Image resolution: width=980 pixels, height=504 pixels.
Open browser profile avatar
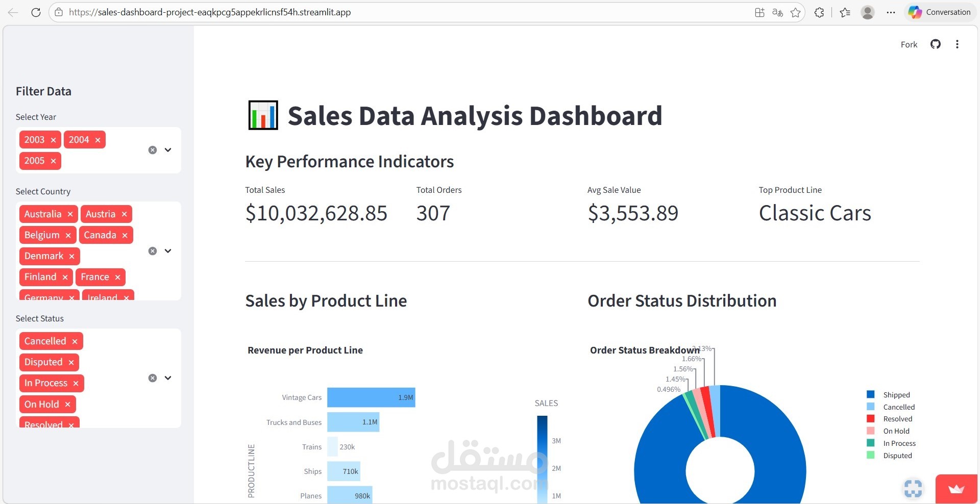pyautogui.click(x=868, y=12)
